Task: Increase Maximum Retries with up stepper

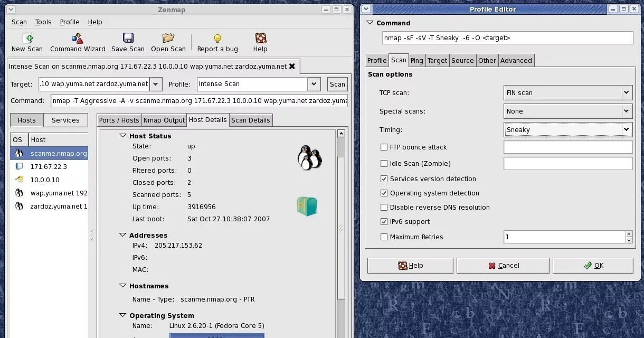Action: coord(629,234)
